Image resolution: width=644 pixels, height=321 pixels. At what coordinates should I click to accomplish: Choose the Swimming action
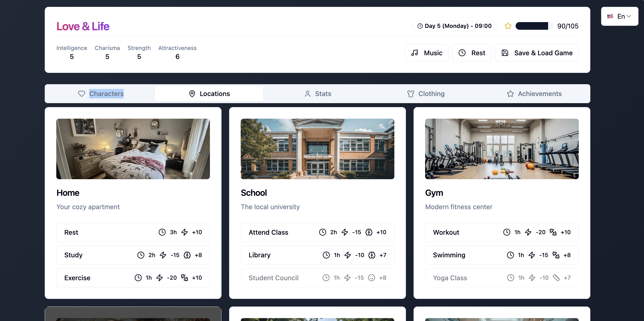click(502, 255)
